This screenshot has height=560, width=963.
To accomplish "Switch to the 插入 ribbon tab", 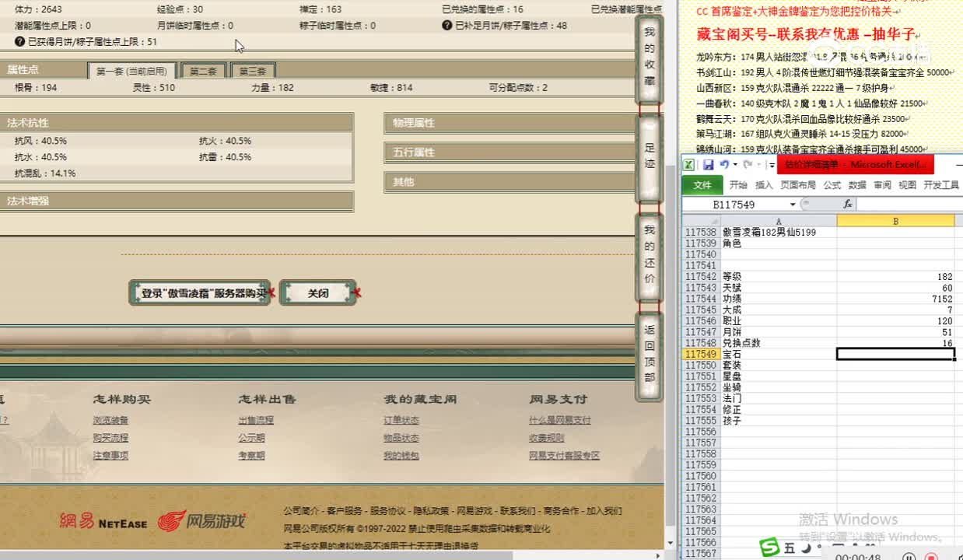I will pyautogui.click(x=764, y=185).
